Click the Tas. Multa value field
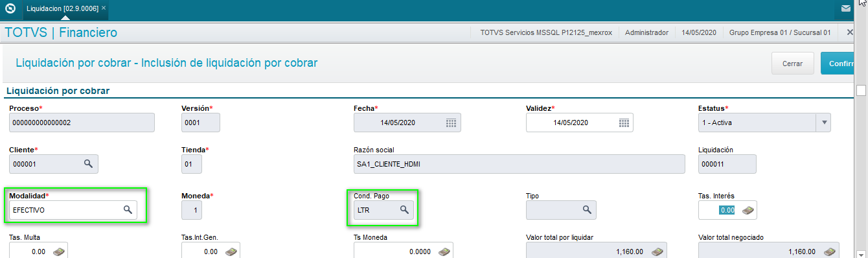Screen dimensions: 868x258 38,250
